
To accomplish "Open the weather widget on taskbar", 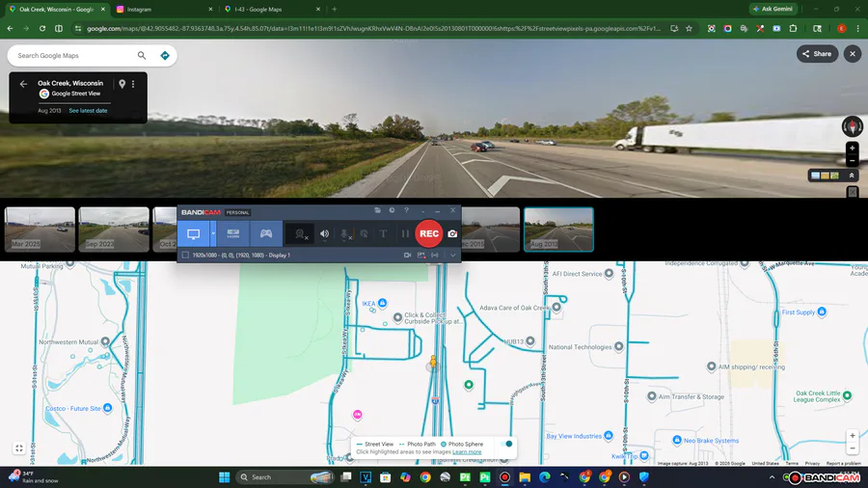I will [33, 477].
